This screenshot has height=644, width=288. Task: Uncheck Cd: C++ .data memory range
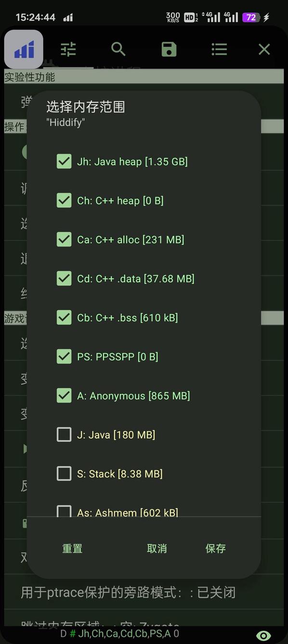point(64,278)
